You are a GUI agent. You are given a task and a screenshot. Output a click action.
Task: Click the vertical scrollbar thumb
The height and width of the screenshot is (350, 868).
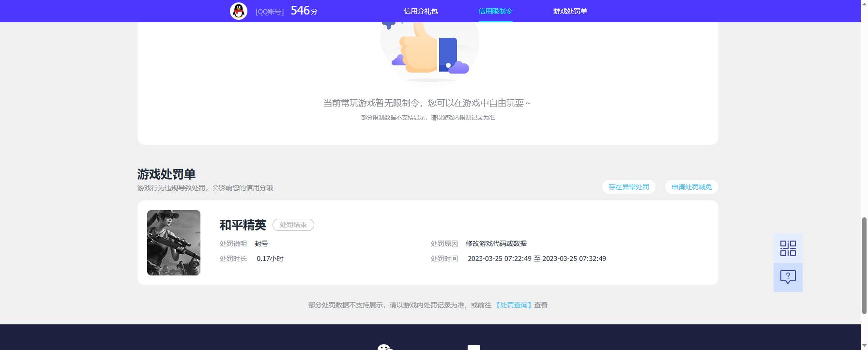pos(864,266)
